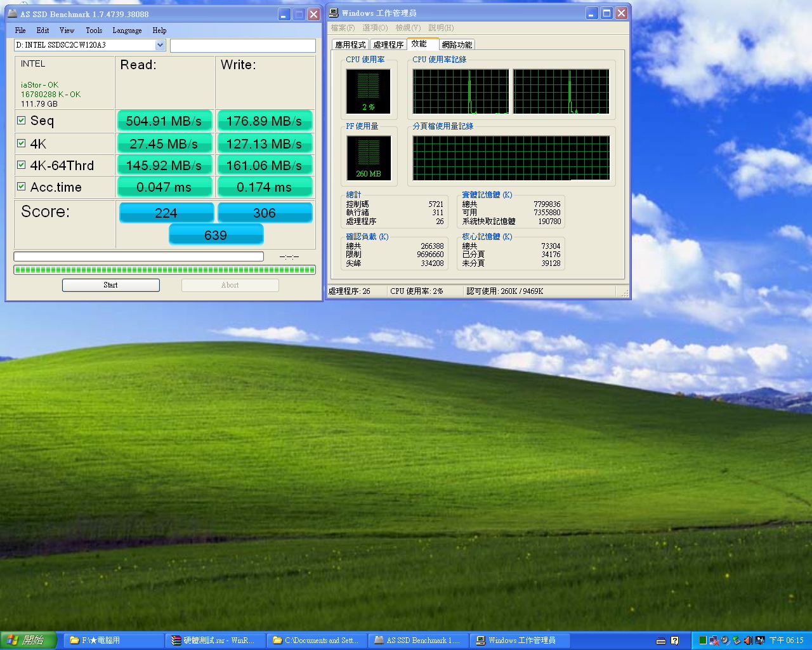
Task: Uncheck the 4K benchmark checkbox
Action: (x=22, y=143)
